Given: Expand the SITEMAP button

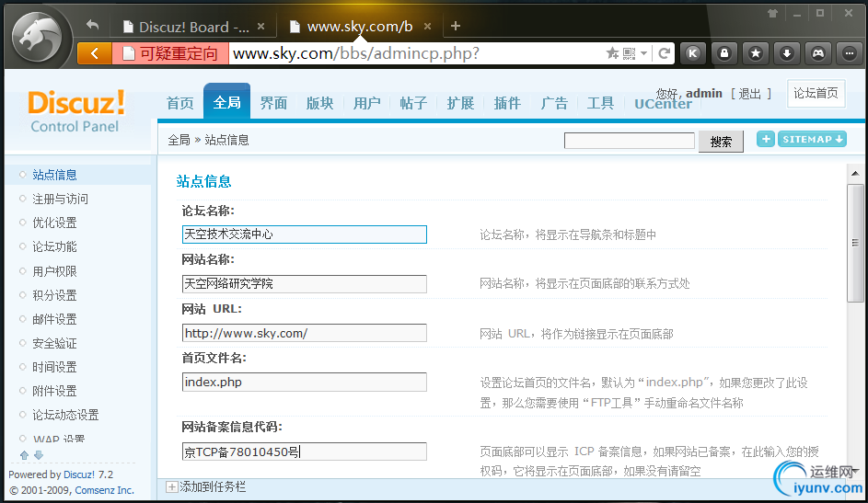Looking at the screenshot, I should coord(812,139).
